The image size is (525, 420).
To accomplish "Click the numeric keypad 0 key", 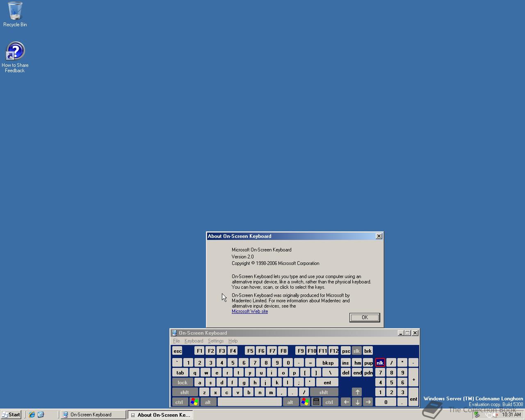I will 386,402.
